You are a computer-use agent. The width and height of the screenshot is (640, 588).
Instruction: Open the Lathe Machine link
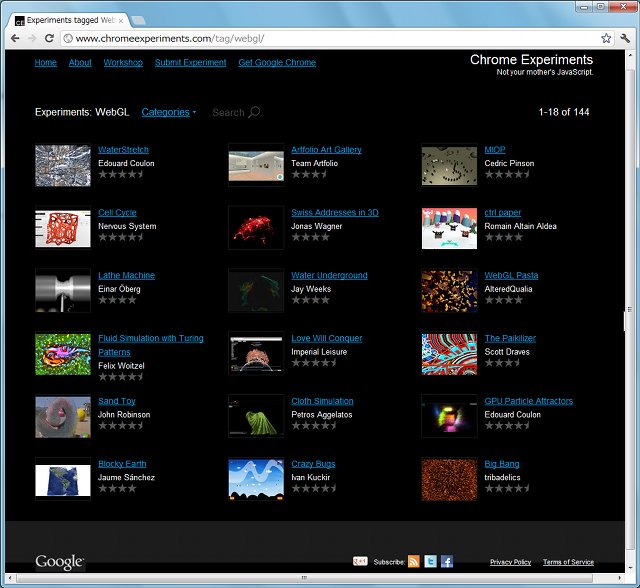pos(127,275)
